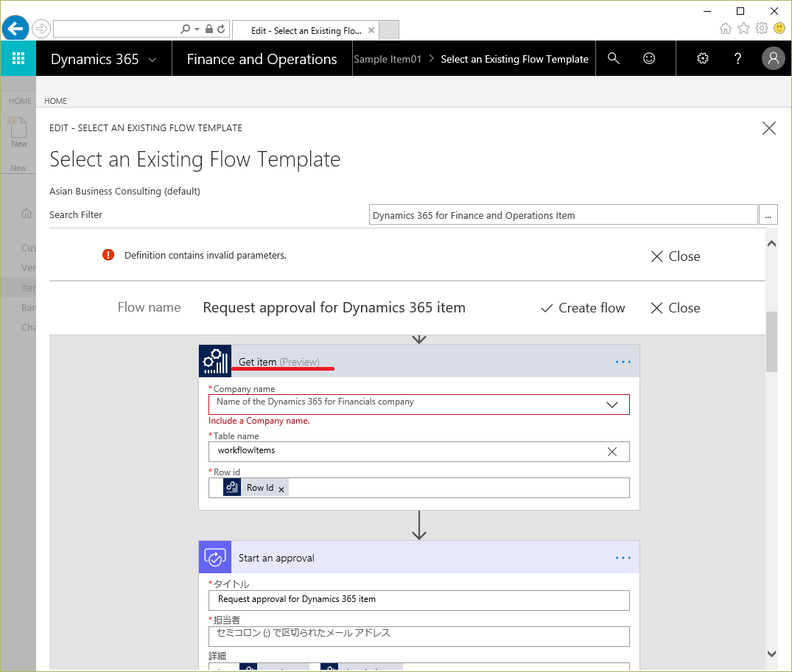
Task: Go back with the browser back arrow
Action: tap(15, 28)
